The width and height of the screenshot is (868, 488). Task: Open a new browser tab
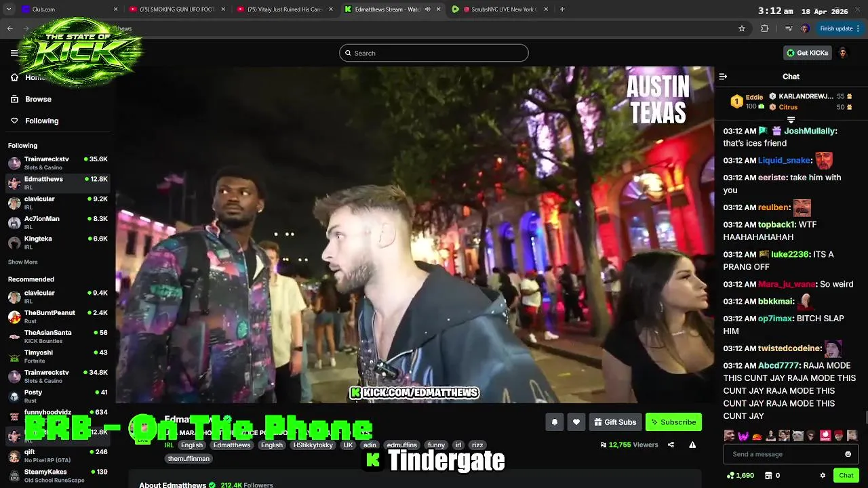pos(562,9)
